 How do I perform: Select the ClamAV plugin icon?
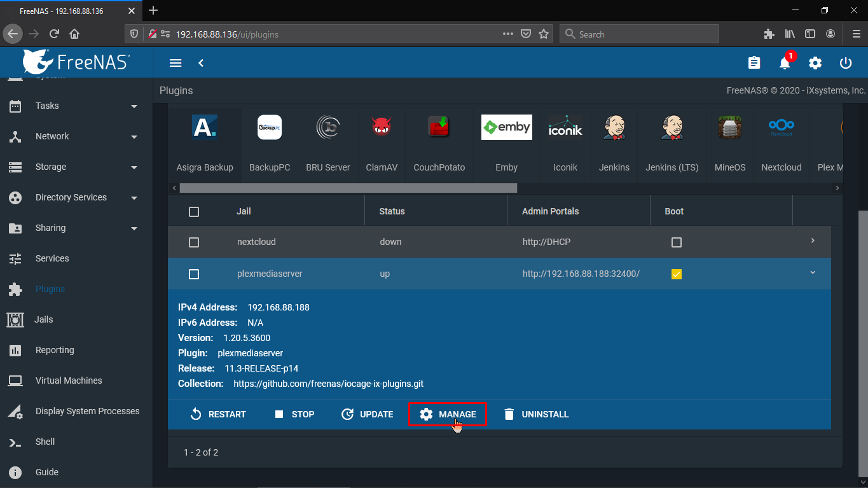click(382, 127)
